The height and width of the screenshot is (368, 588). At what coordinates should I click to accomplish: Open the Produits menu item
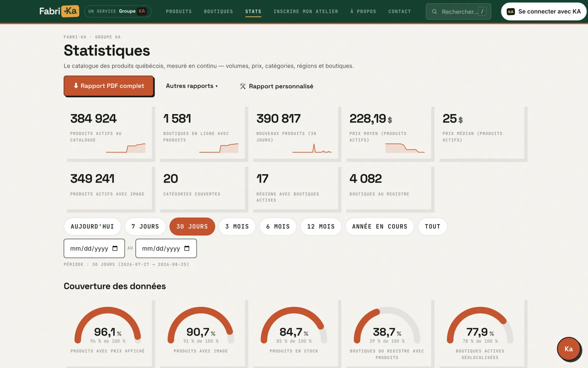[x=179, y=12]
